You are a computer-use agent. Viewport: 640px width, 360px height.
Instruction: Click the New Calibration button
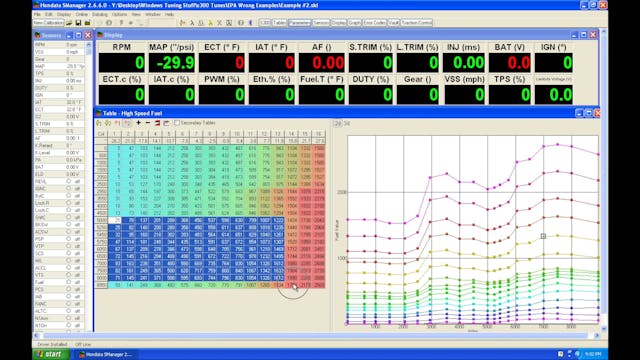click(x=48, y=23)
